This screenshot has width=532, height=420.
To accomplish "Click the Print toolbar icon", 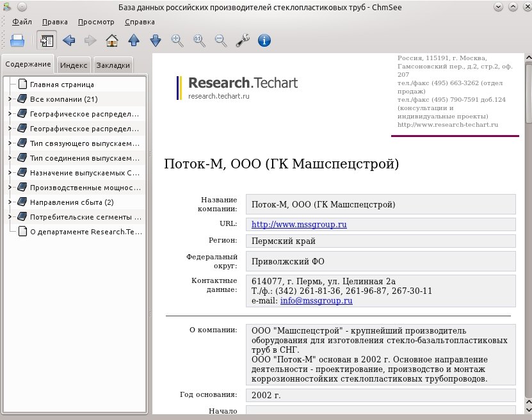I will [17, 41].
